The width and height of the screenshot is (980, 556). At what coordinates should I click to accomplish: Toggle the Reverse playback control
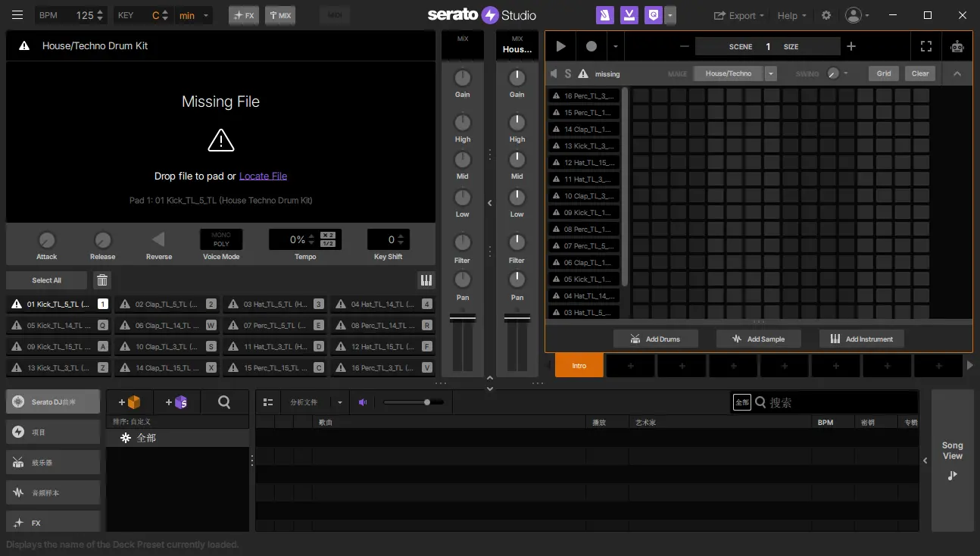coord(158,239)
